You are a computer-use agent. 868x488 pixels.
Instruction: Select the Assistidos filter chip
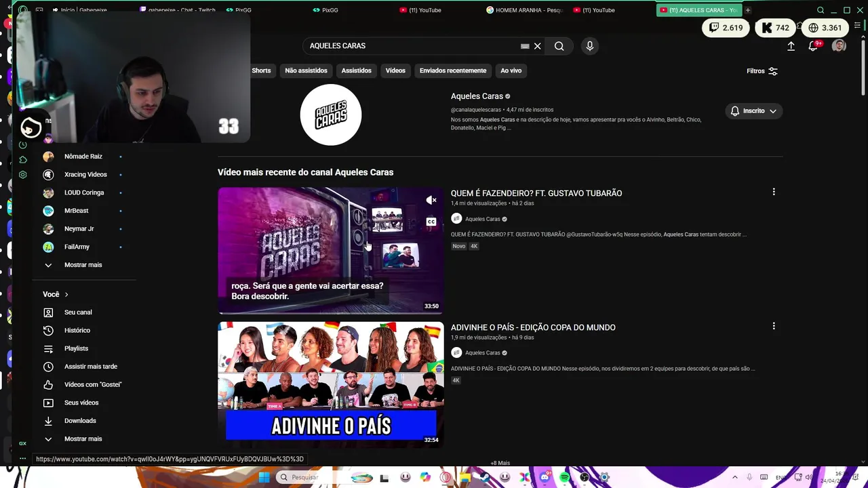click(x=356, y=70)
